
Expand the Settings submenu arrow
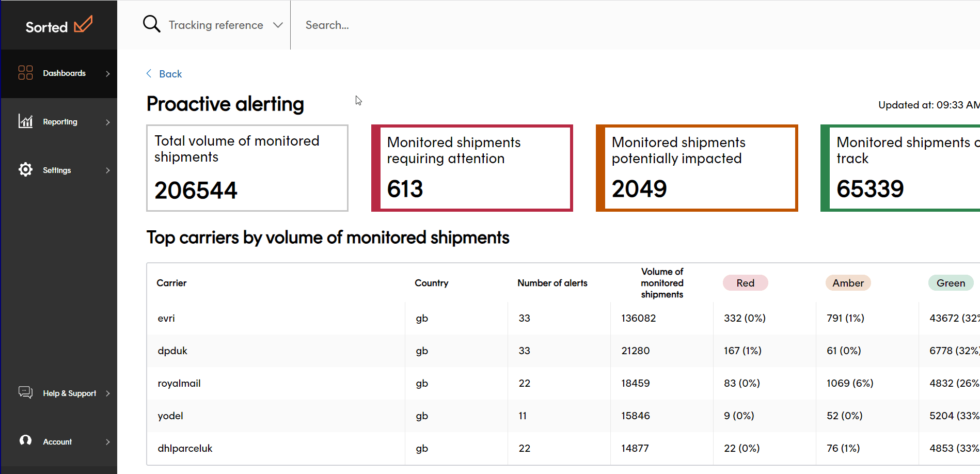(107, 170)
